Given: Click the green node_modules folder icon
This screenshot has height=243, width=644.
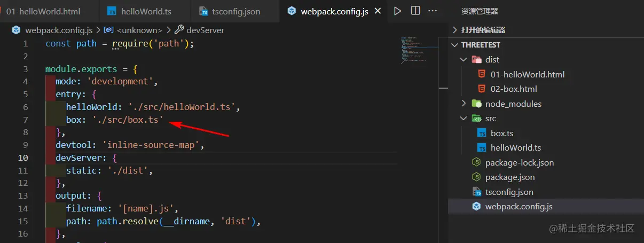Looking at the screenshot, I should 476,104.
